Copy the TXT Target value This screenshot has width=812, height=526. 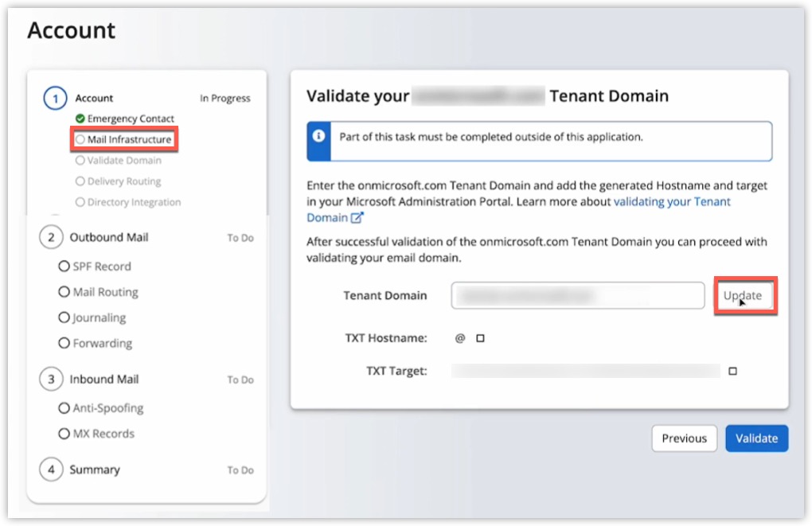pyautogui.click(x=732, y=370)
